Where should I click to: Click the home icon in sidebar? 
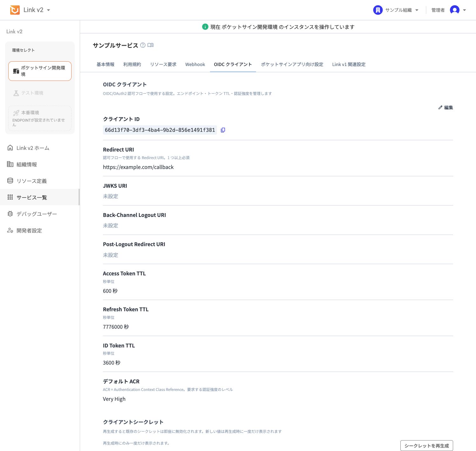(10, 148)
